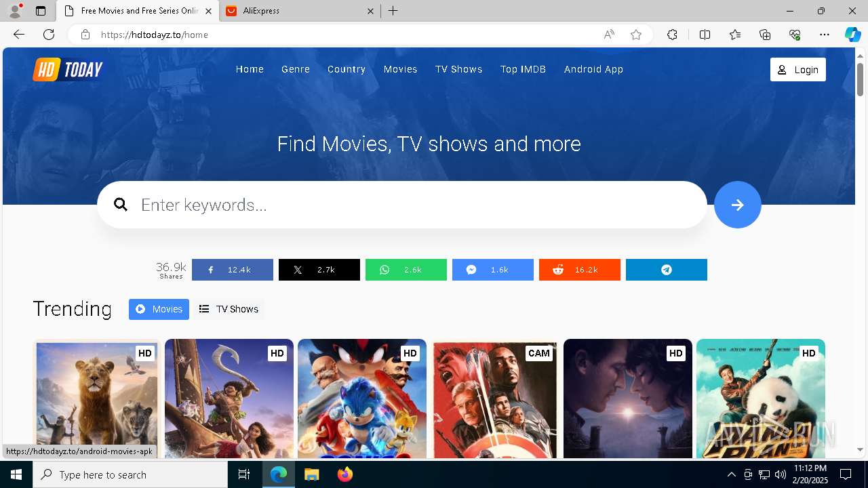Image resolution: width=868 pixels, height=488 pixels.
Task: Click taskbar Type here to search box
Action: pos(130,474)
